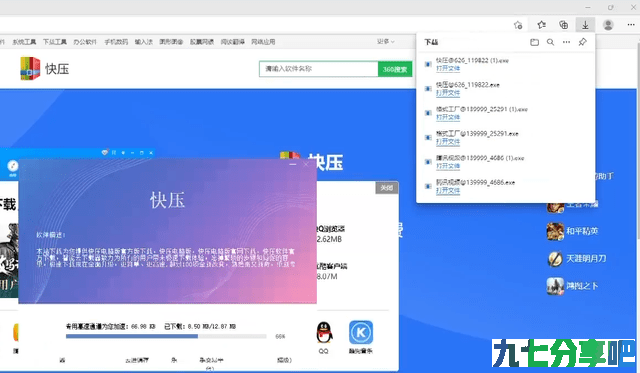Pin the Downloads panel
The image size is (640, 373).
click(582, 42)
